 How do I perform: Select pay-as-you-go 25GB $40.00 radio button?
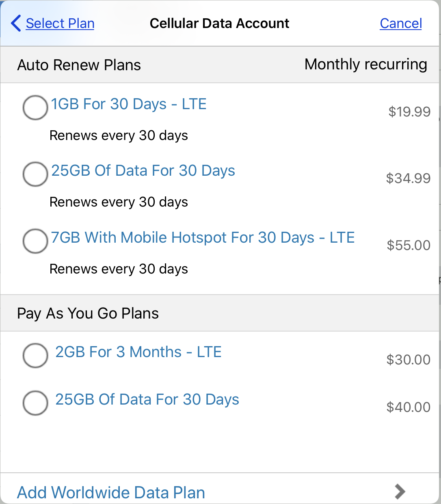[x=35, y=403]
